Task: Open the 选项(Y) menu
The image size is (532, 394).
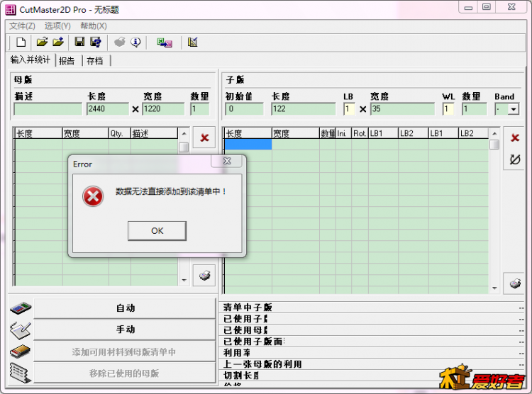Action: [x=57, y=26]
